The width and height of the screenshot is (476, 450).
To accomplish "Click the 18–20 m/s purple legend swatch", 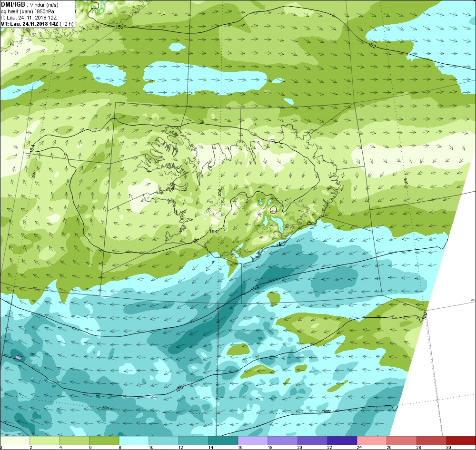I will click(x=283, y=440).
